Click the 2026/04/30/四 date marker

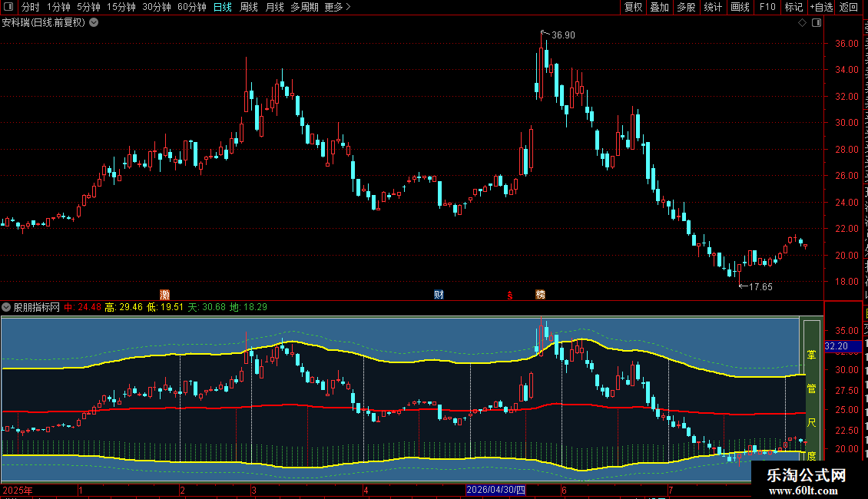[495, 490]
